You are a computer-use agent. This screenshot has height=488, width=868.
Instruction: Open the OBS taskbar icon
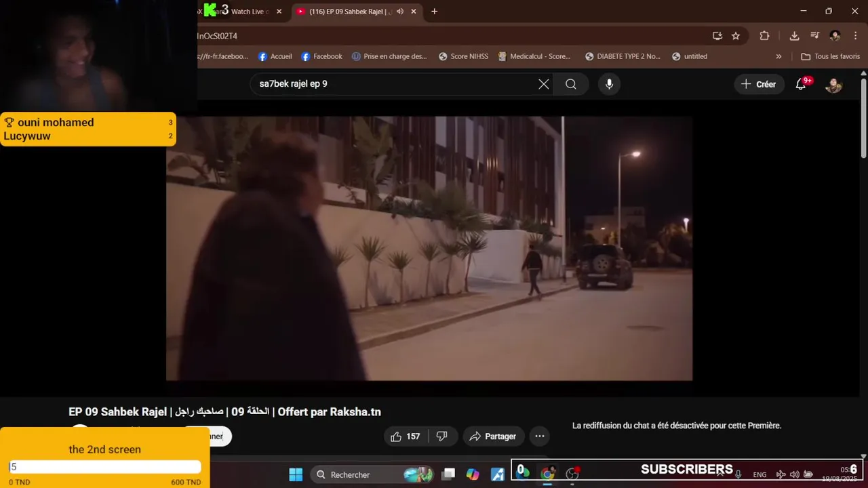point(572,474)
